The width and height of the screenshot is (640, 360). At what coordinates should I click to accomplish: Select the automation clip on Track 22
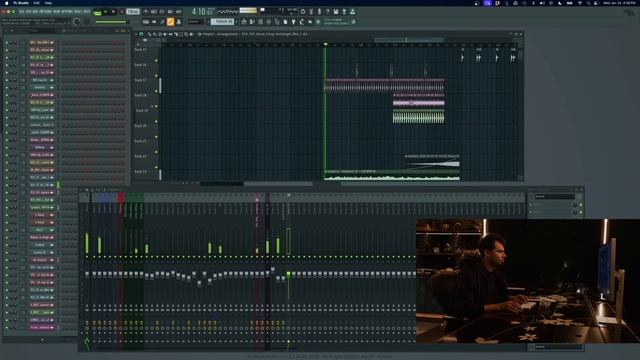pos(432,162)
